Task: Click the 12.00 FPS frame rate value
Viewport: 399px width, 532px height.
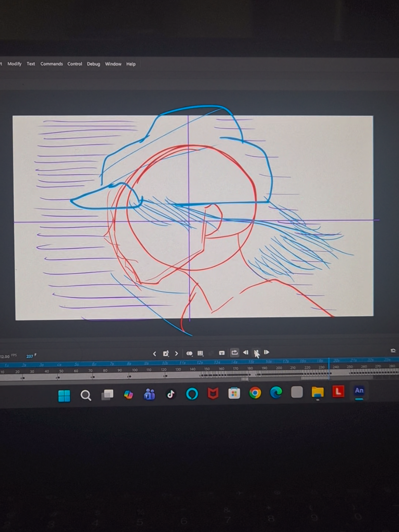Action: 5,357
